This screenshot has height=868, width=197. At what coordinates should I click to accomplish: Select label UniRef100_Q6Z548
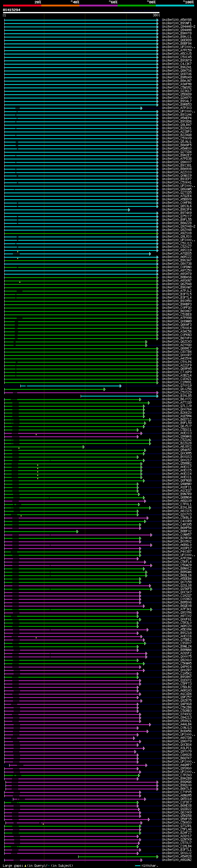[177, 284]
